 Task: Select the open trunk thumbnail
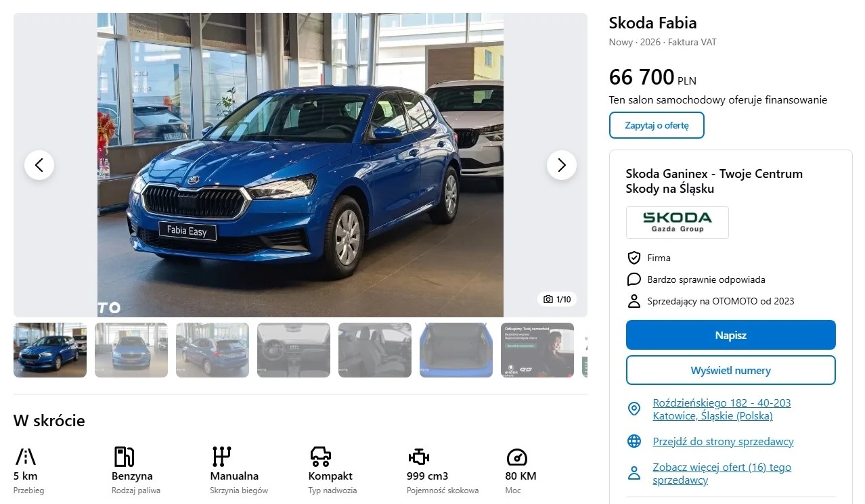(456, 350)
